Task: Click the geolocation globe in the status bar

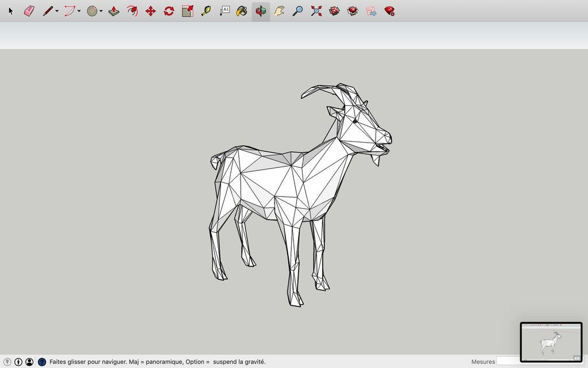Action: click(x=7, y=362)
